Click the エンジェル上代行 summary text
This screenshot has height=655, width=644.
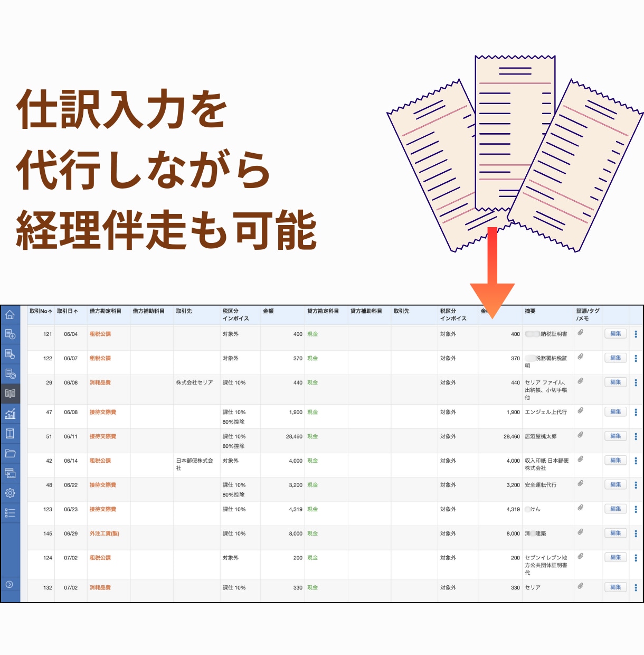[546, 413]
